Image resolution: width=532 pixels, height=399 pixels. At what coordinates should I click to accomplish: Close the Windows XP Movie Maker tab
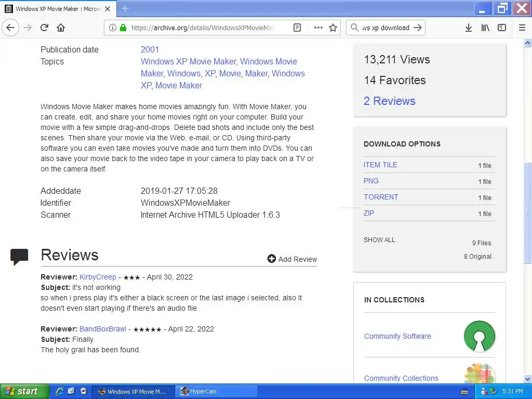(108, 9)
